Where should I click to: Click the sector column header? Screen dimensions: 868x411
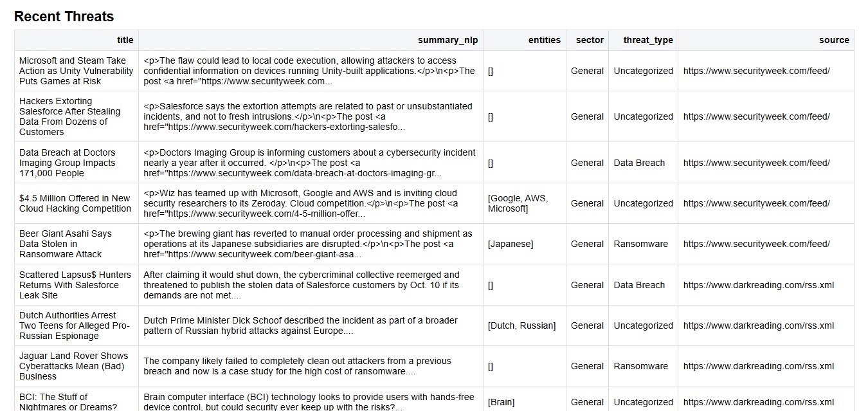[x=590, y=40]
